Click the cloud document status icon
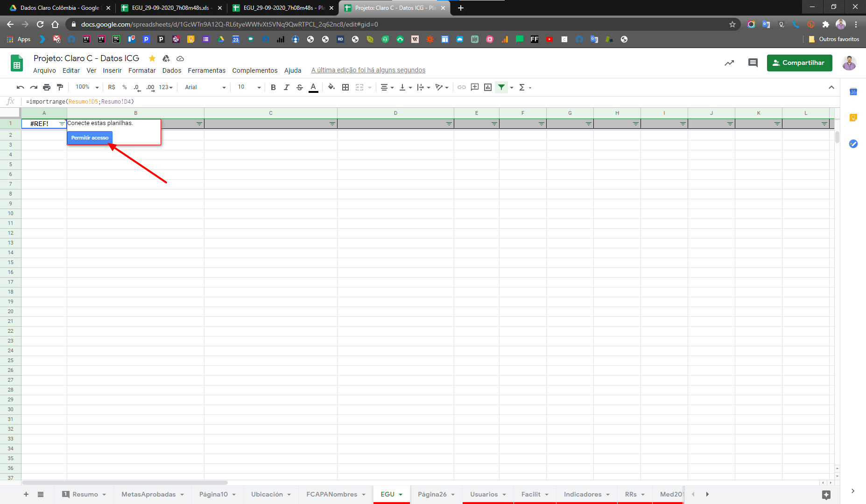The height and width of the screenshot is (504, 866). click(x=180, y=58)
